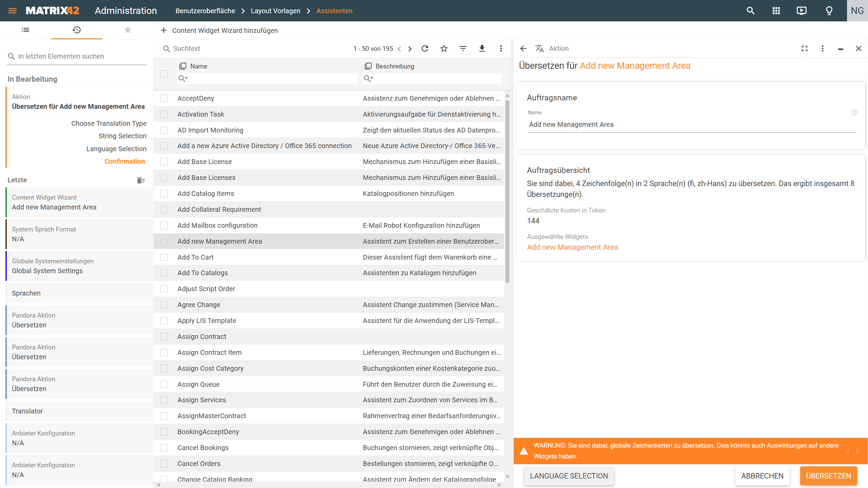Click the refresh list icon
The width and height of the screenshot is (868, 488).
click(x=425, y=48)
